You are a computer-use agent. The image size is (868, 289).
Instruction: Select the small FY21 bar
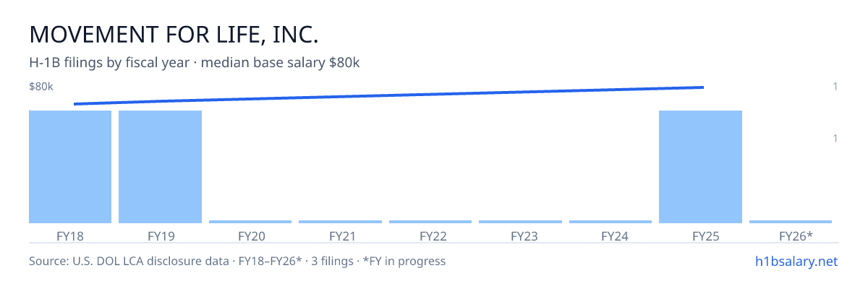(340, 222)
